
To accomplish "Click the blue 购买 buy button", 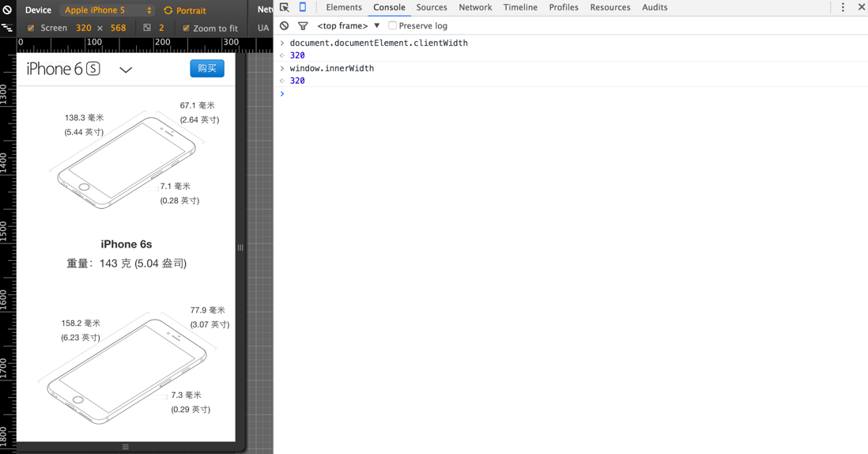I will [x=207, y=68].
